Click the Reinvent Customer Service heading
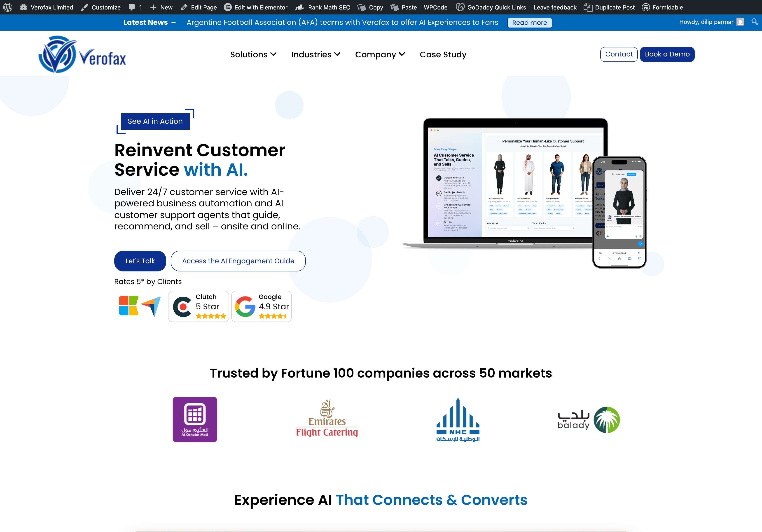The height and width of the screenshot is (532, 762). [x=200, y=160]
